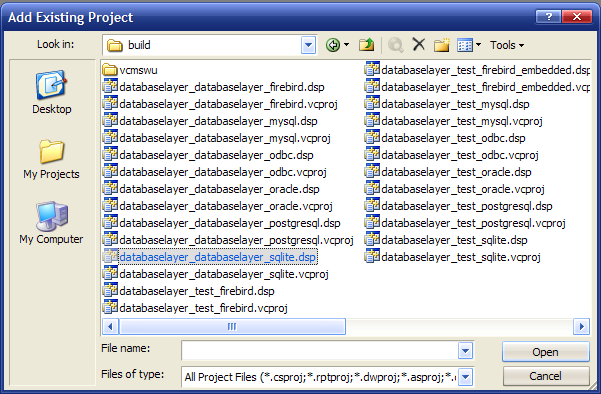Select databaselayer_test_firebird.dsp file icon
The height and width of the screenshot is (394, 601).
click(x=110, y=291)
